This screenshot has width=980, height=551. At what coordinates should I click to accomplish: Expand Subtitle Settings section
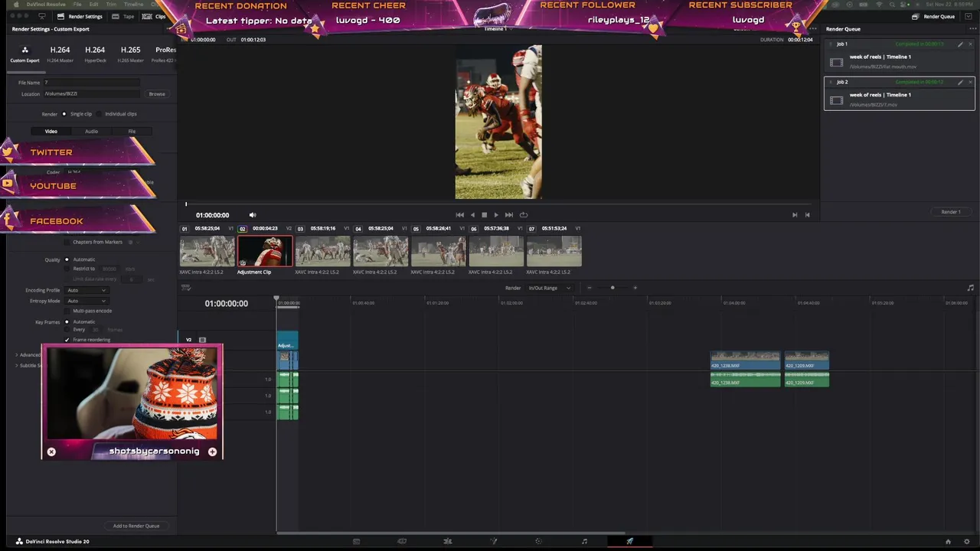tap(17, 366)
